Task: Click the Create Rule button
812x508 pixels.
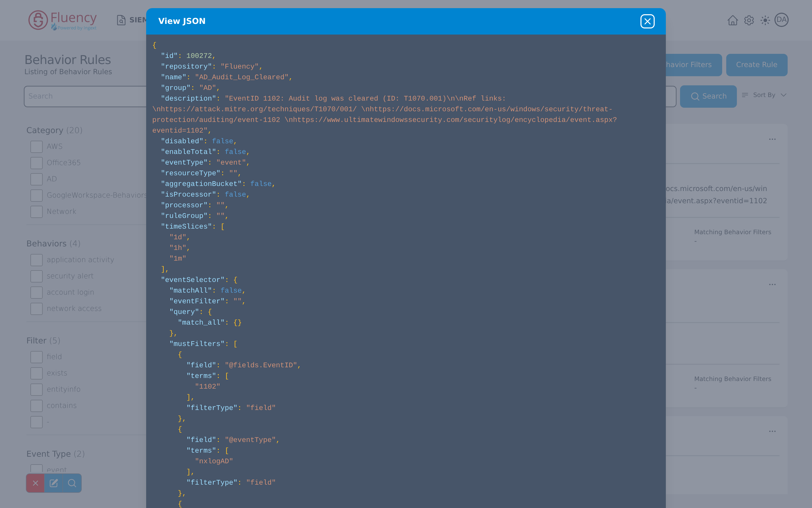Action: pyautogui.click(x=757, y=65)
